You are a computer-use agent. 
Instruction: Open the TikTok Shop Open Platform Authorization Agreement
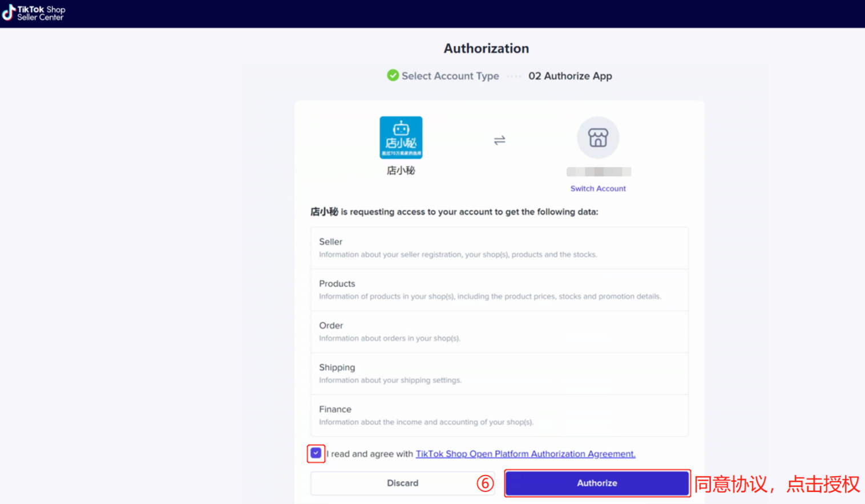525,454
